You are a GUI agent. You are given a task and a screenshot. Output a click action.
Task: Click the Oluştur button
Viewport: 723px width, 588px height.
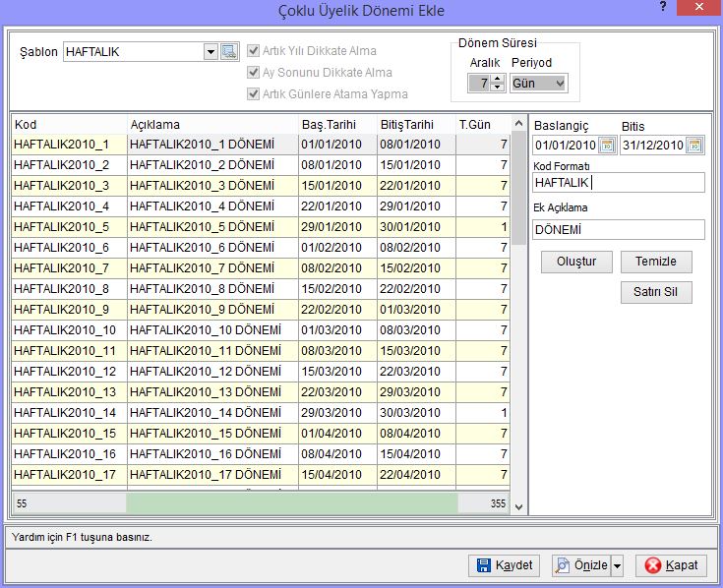(576, 262)
